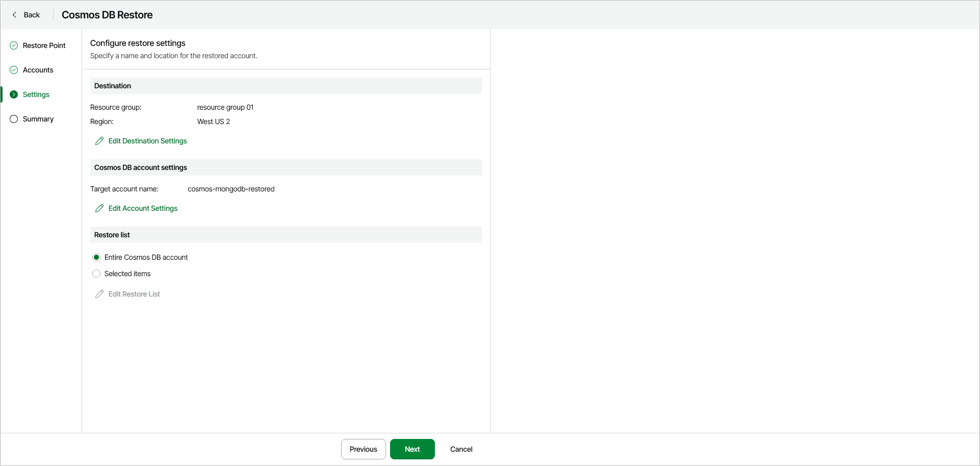Click the 'Cosmos DB Restore' page title
The image size is (980, 466).
click(107, 15)
